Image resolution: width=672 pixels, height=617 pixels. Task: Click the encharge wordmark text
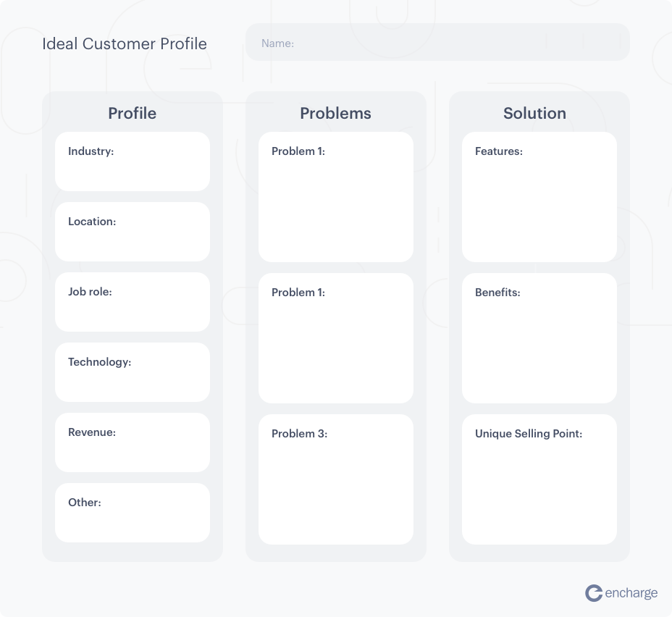tap(631, 593)
